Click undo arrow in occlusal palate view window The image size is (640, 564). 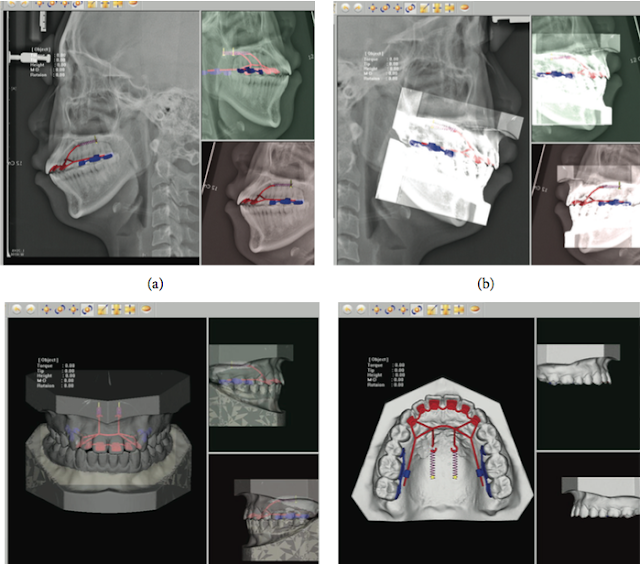(347, 310)
